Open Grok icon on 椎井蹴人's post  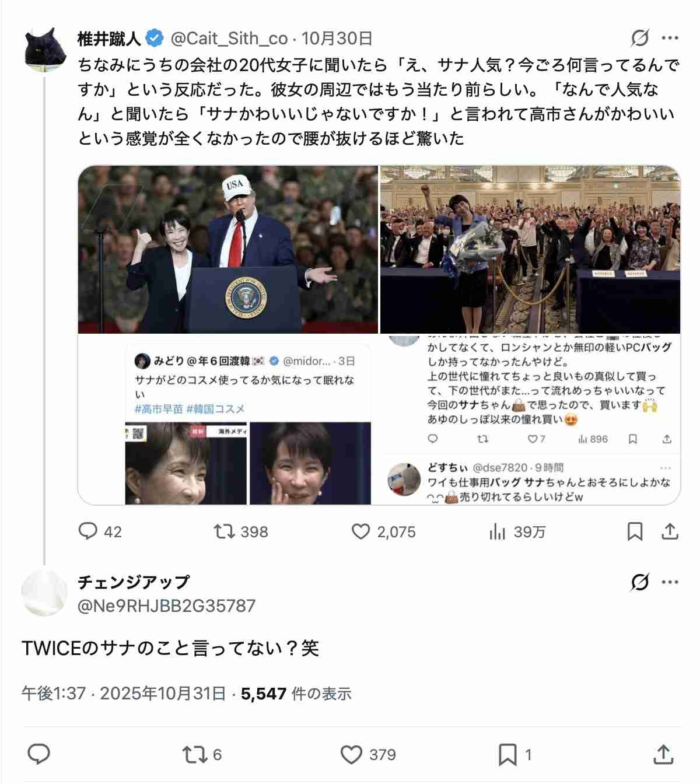(640, 38)
